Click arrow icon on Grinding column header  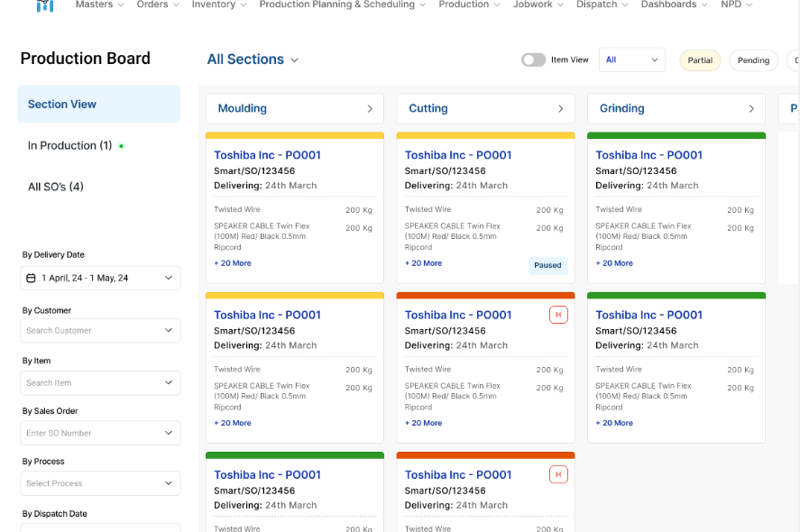(751, 109)
